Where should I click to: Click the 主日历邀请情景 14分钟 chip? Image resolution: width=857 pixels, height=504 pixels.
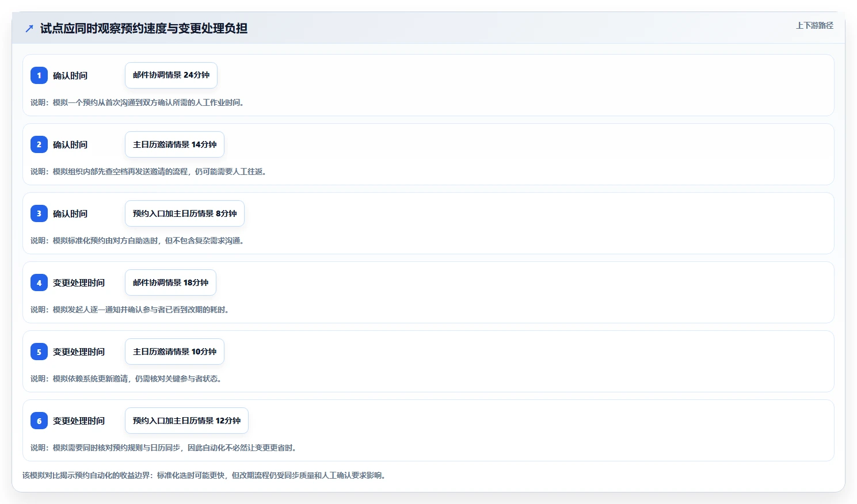[x=174, y=144]
